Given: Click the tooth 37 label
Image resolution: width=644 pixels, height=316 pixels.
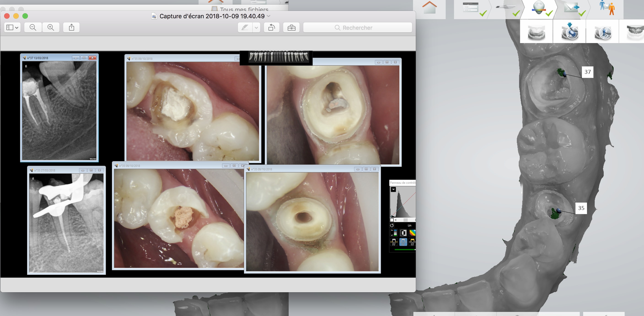Looking at the screenshot, I should 587,72.
